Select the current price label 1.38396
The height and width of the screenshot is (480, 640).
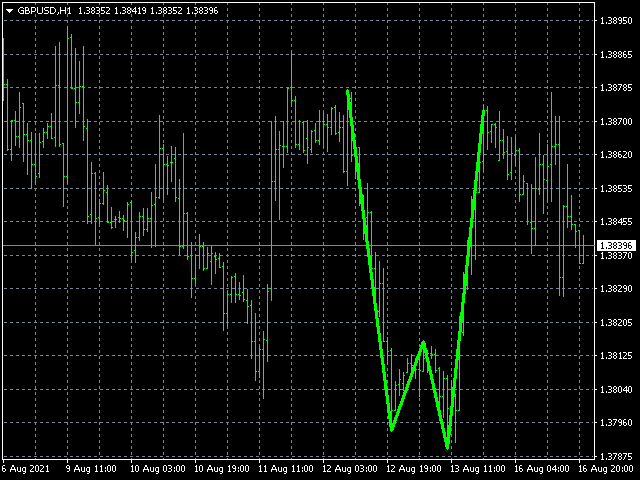pos(615,246)
